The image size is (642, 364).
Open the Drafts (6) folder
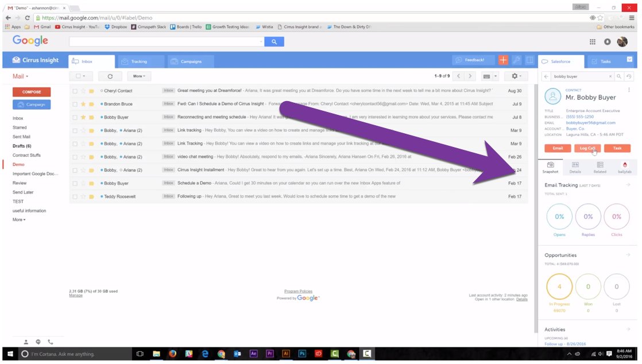coord(22,146)
